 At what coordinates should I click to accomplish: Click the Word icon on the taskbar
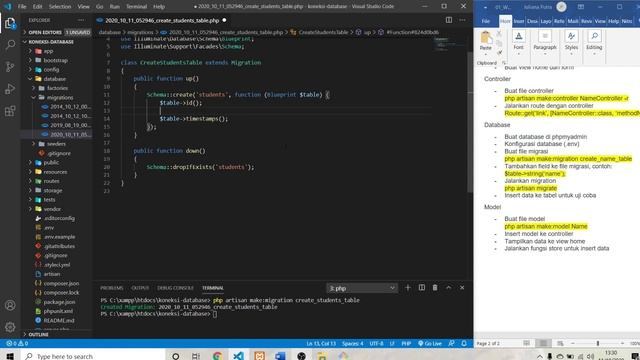280,356
